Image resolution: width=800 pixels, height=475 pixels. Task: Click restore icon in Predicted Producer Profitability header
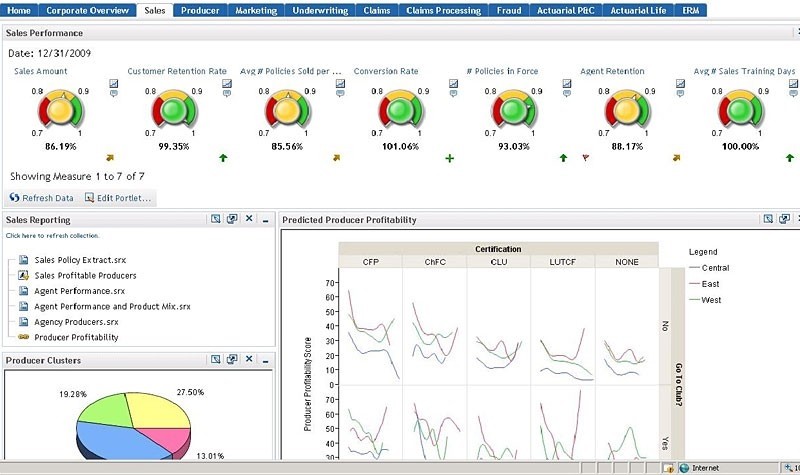(x=784, y=219)
